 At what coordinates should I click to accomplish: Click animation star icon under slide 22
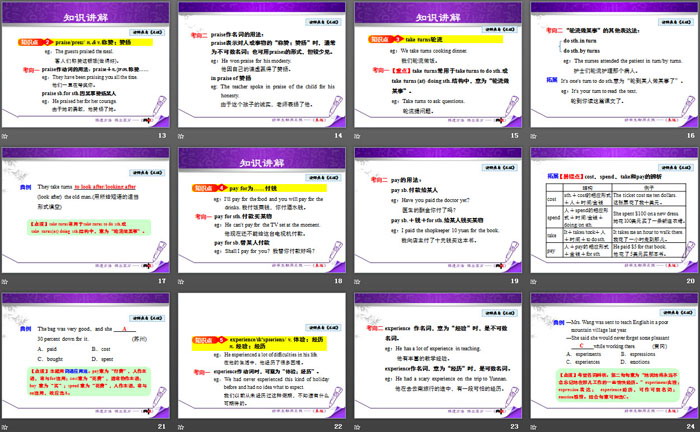coord(181,427)
